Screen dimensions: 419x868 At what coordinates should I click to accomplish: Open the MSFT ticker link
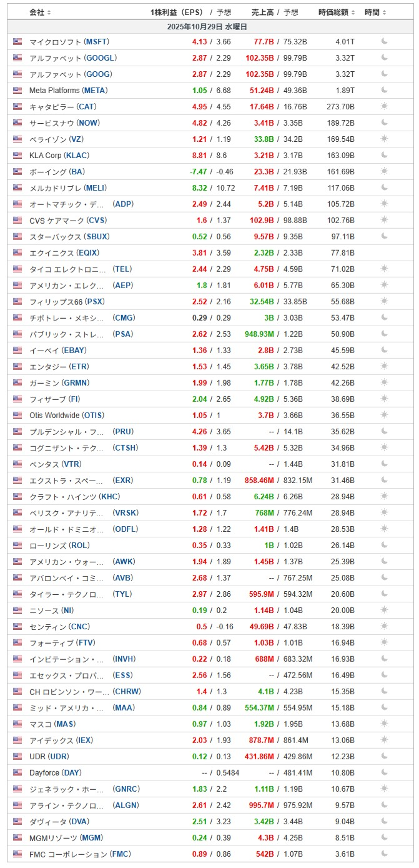pos(96,42)
